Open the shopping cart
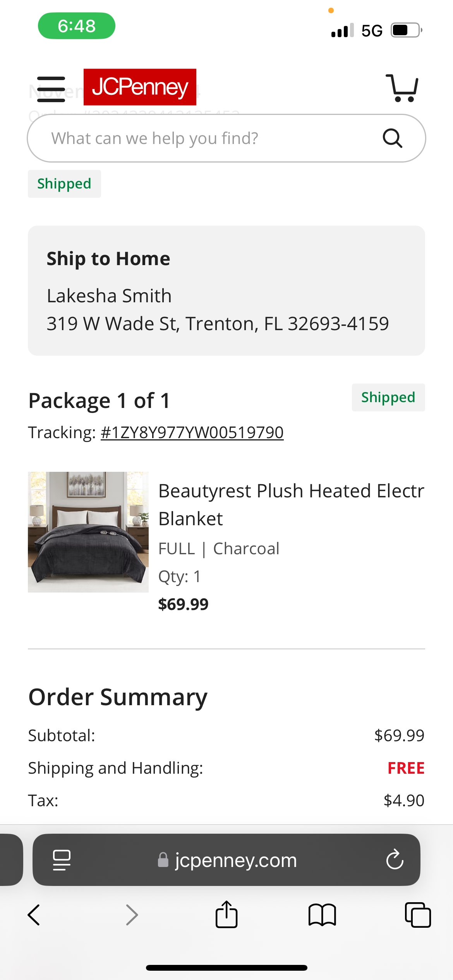This screenshot has height=980, width=453. 402,88
